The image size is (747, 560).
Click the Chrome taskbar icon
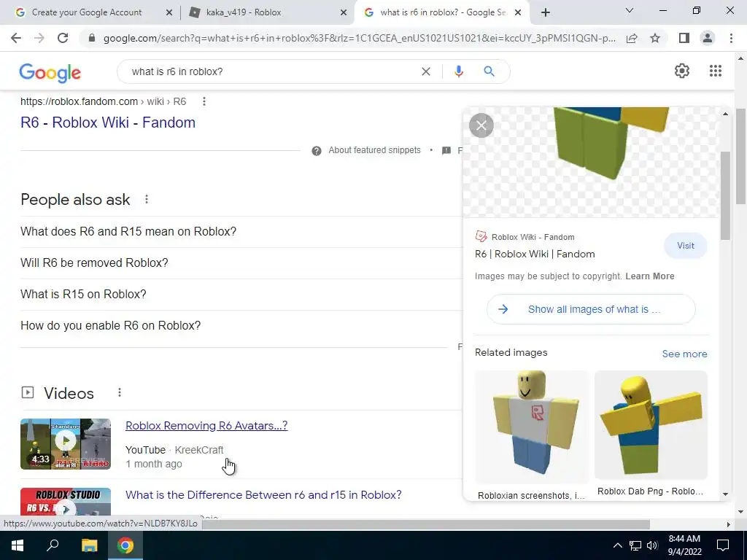(125, 545)
